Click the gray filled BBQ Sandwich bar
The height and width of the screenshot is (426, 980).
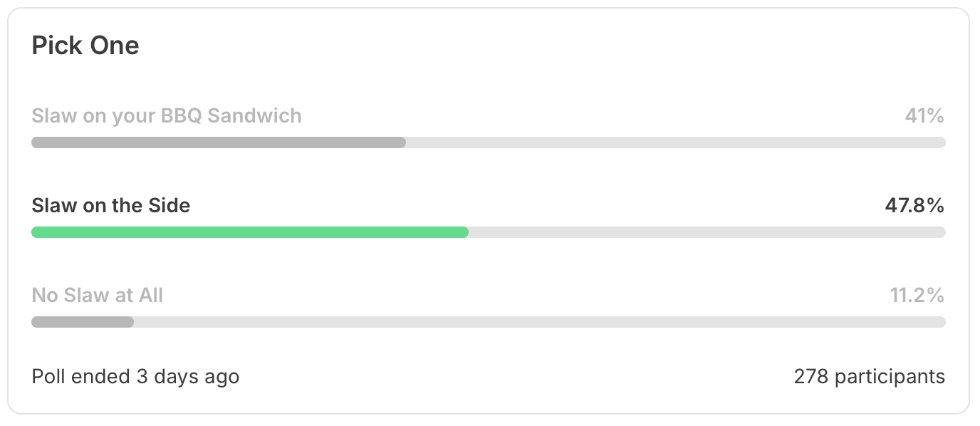(x=219, y=142)
